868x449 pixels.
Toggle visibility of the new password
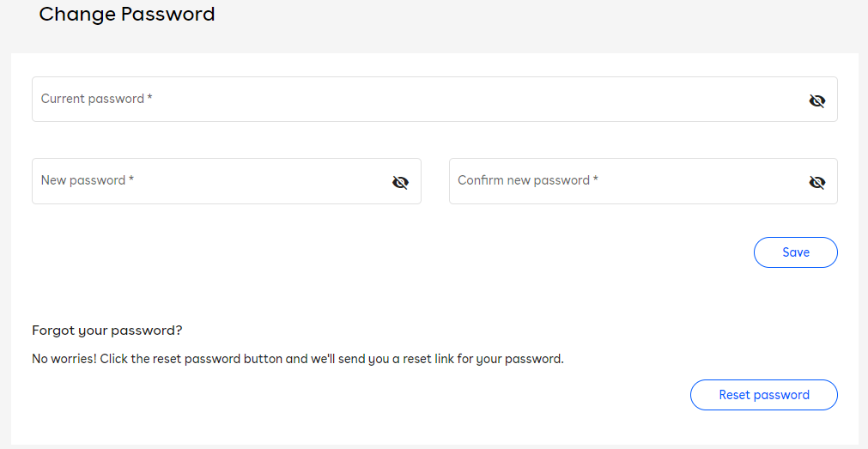coord(400,182)
